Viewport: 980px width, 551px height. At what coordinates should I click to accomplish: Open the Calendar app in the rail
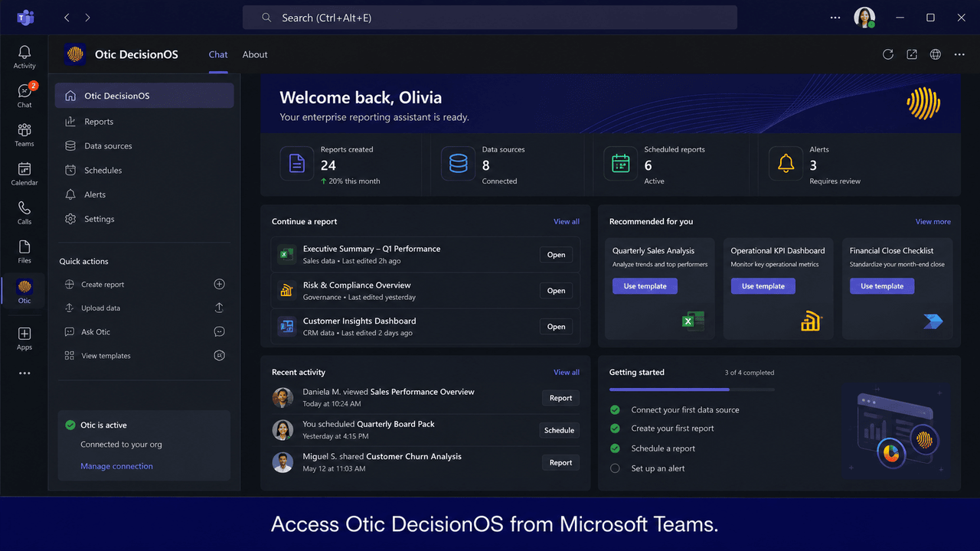24,174
